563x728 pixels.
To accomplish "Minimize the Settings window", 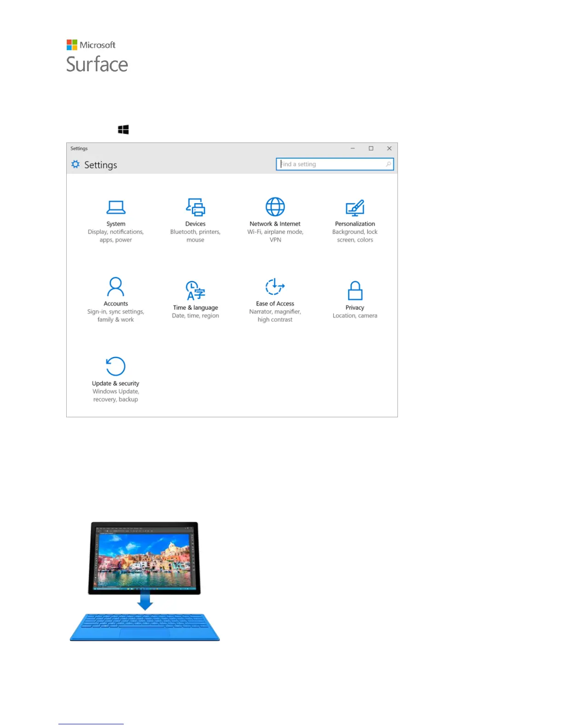I will pos(353,148).
